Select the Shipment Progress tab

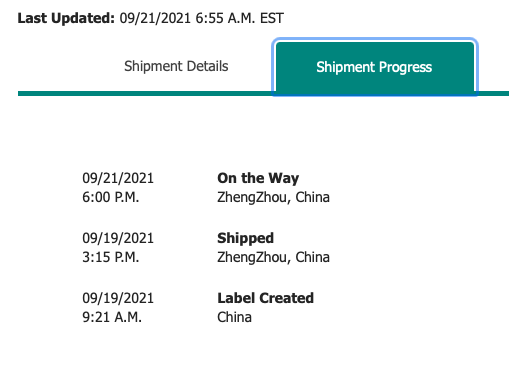point(375,67)
